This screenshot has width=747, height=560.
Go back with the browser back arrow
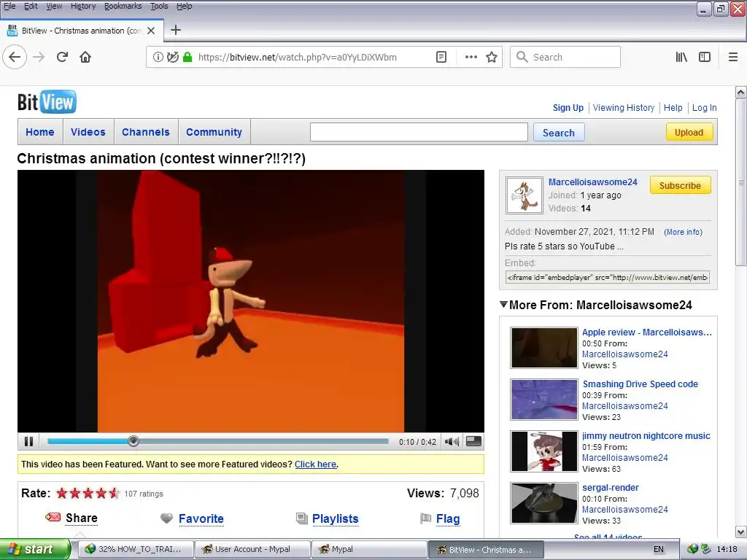15,57
